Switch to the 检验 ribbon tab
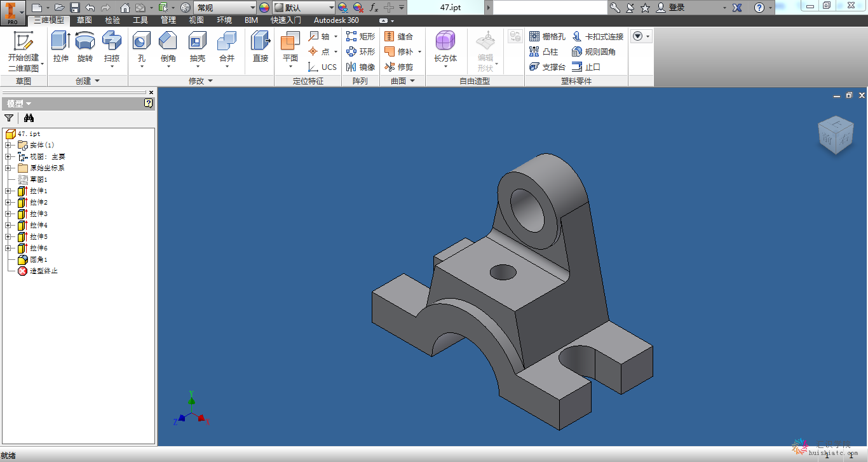868x462 pixels. [112, 20]
